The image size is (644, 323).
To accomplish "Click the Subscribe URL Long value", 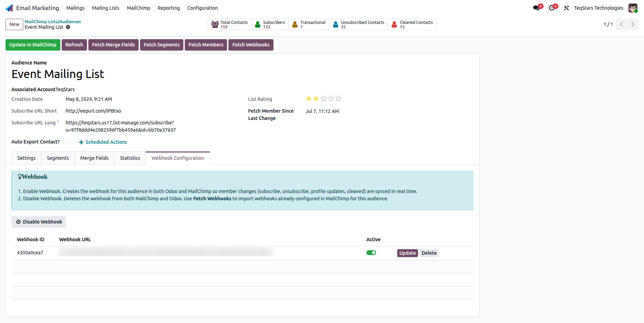I will pos(121,126).
